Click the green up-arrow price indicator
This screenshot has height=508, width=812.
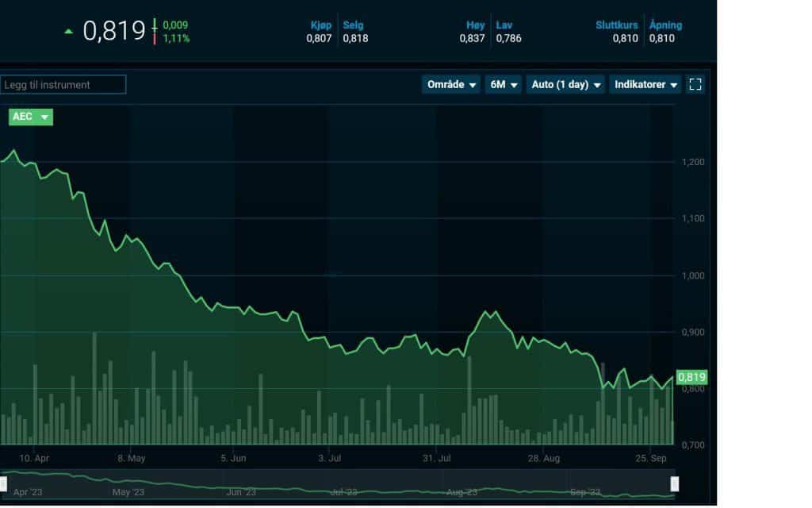(x=68, y=32)
